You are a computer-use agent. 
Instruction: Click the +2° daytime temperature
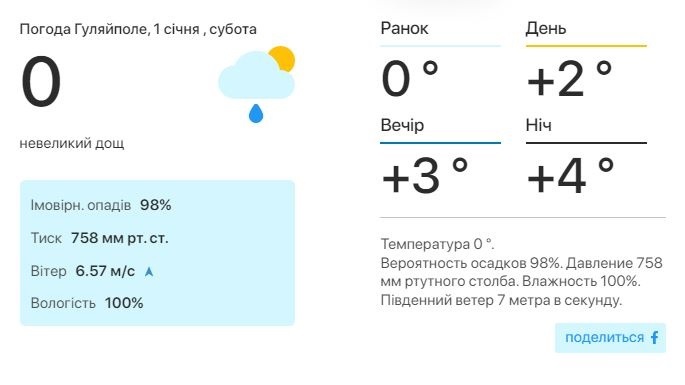tap(570, 79)
